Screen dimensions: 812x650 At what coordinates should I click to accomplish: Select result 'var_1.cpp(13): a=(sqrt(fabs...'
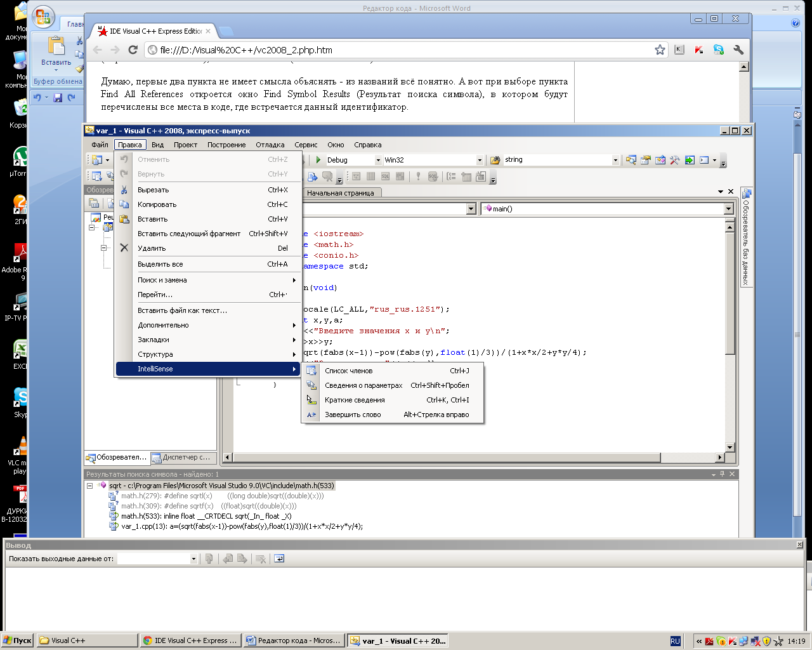[x=242, y=526]
